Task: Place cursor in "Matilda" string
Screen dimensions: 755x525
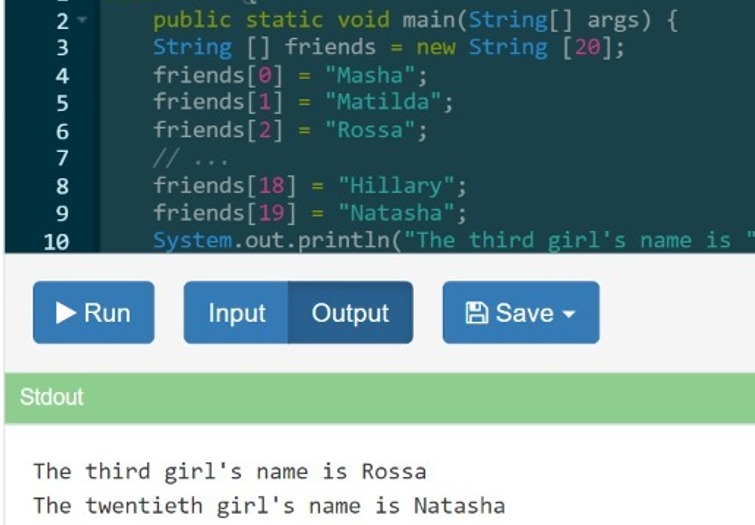Action: 388,102
